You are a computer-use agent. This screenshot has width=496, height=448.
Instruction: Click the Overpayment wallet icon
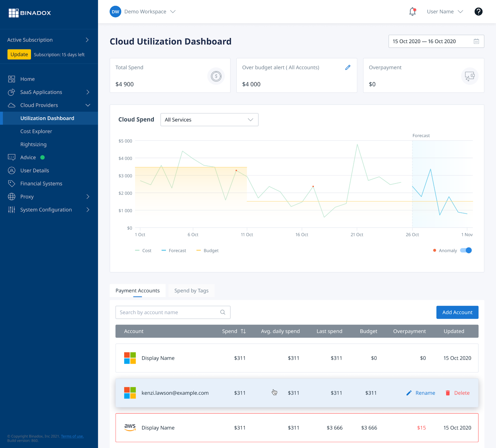[470, 76]
